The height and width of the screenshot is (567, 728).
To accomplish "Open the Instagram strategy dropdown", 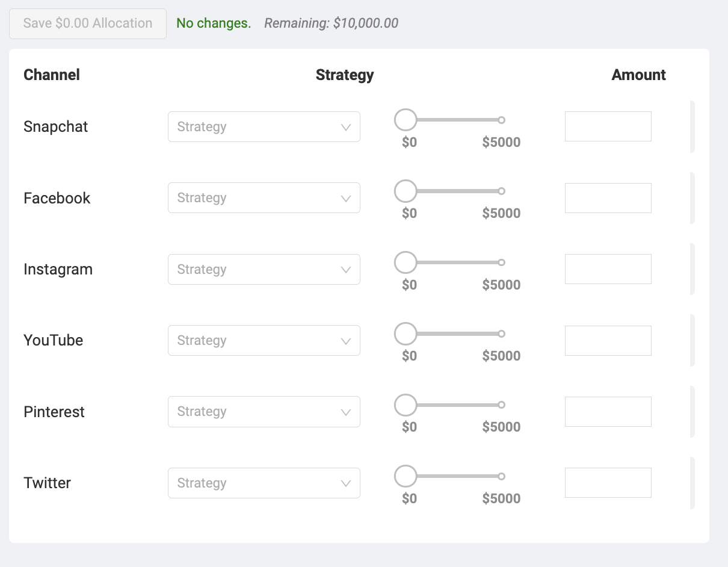I will 264,270.
